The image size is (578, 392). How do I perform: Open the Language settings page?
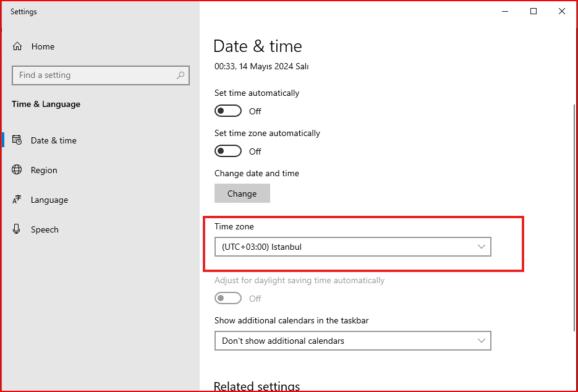(49, 200)
